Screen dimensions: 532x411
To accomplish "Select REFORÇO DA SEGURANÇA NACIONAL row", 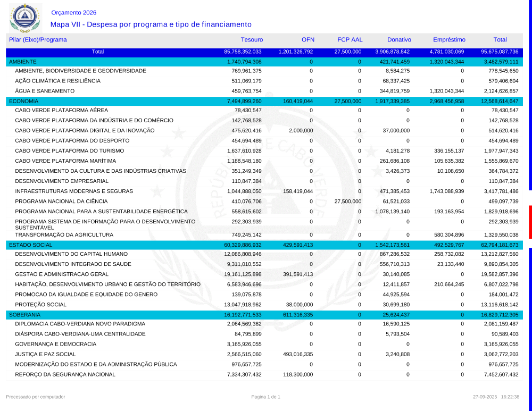I will [x=65, y=375].
